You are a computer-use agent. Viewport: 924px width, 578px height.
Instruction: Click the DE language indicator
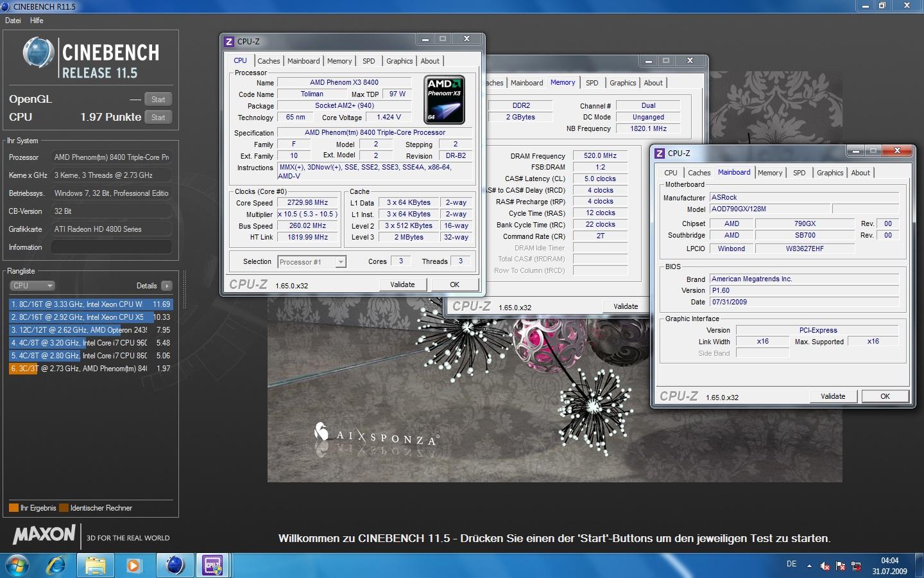tap(791, 564)
